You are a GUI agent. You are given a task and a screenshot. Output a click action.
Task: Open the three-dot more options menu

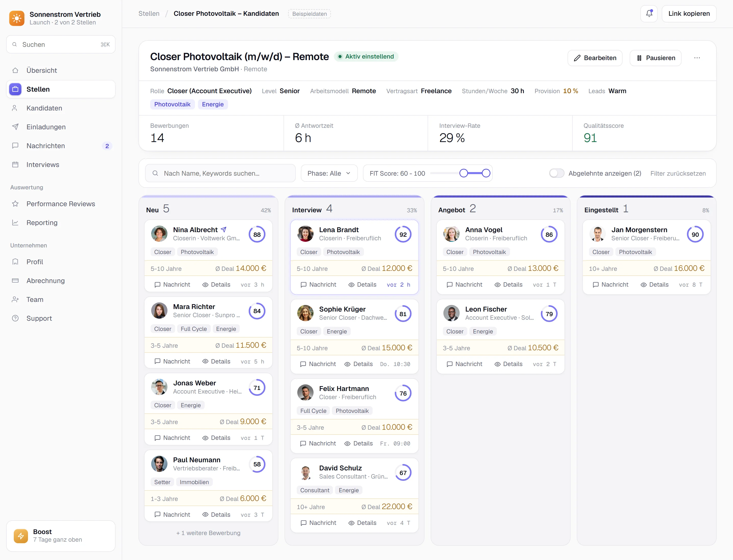[697, 58]
